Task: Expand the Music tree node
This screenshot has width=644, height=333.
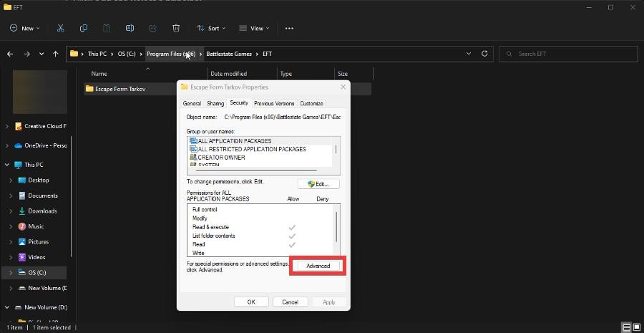Action: point(11,226)
